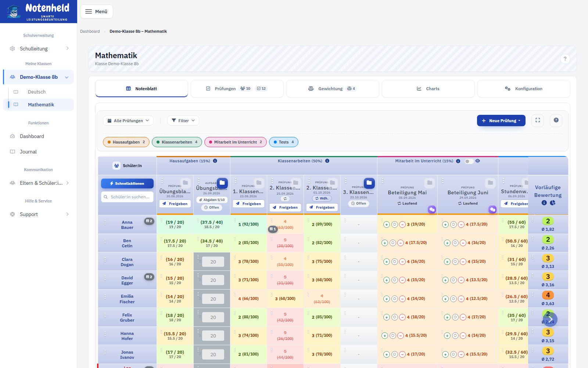Click the question mark in Mathematik header
This screenshot has width=588, height=368.
(x=565, y=59)
